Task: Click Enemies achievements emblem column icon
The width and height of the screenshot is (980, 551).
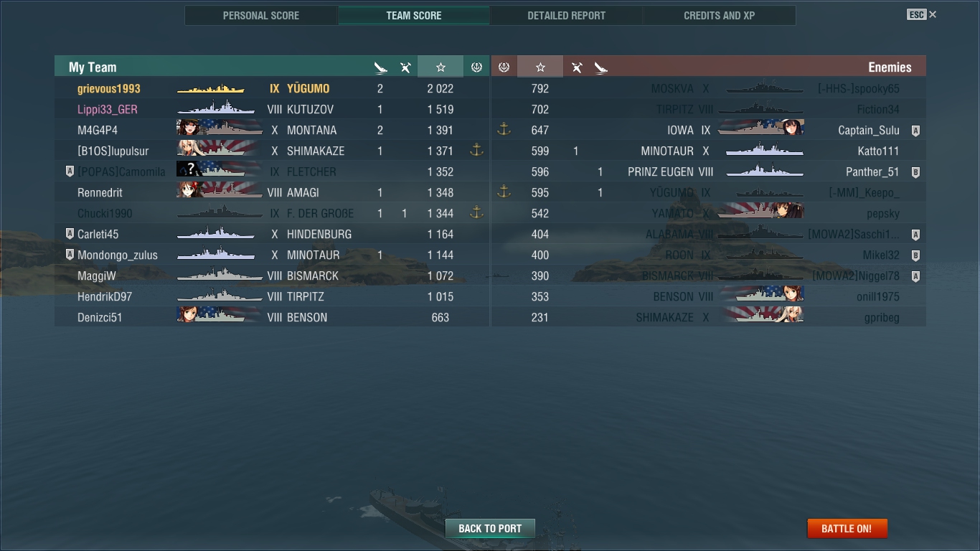Action: tap(504, 67)
